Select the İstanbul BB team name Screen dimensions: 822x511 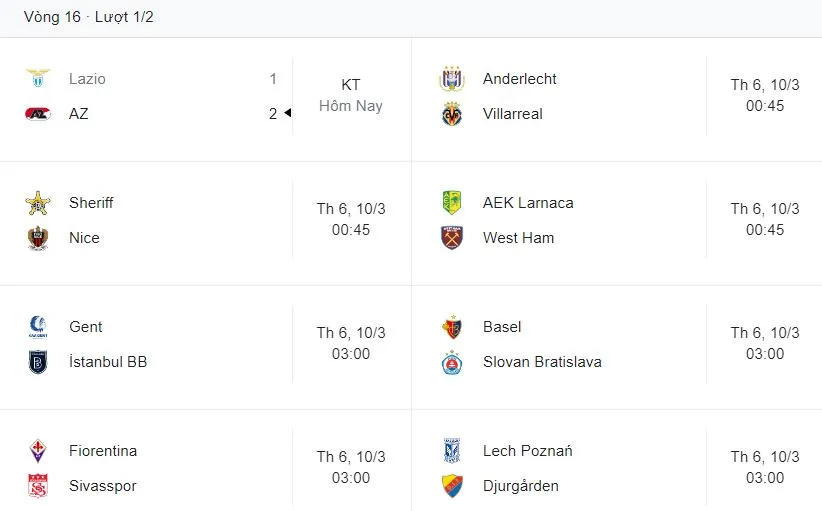point(108,362)
